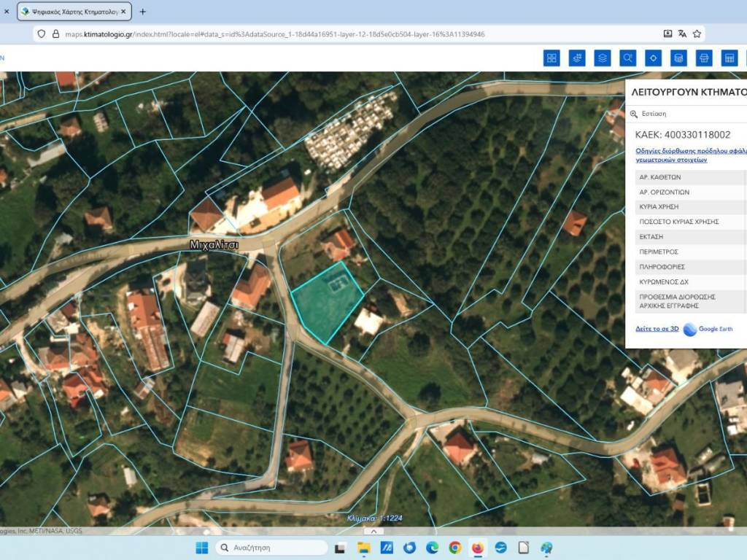Open the geometric data correction instructions link

click(x=690, y=155)
